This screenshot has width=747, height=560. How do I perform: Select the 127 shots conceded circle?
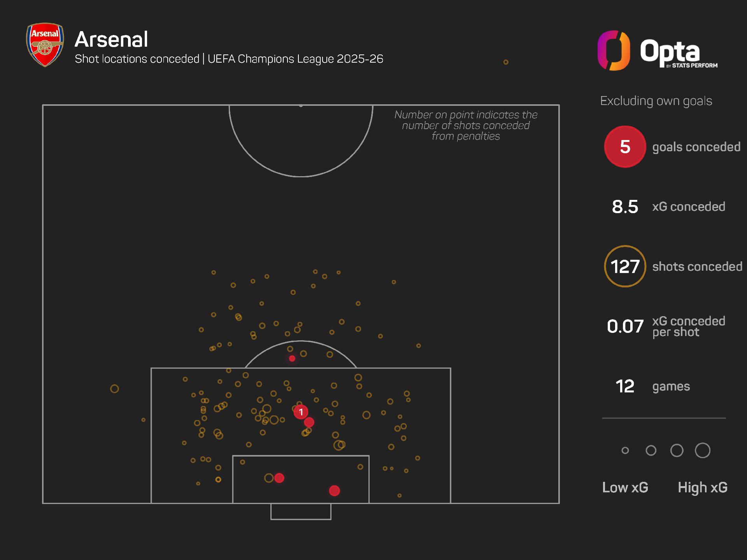pos(625,266)
